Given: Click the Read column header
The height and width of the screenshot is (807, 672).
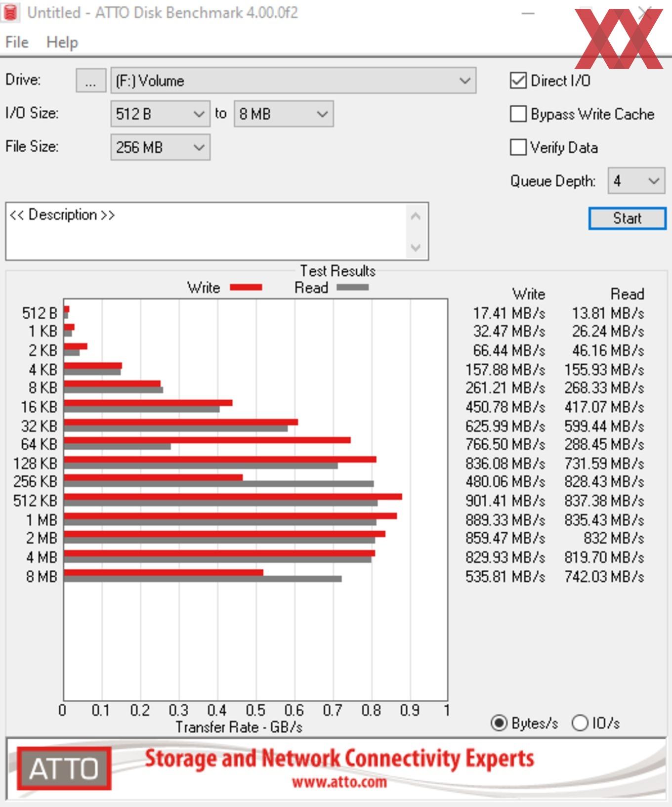Looking at the screenshot, I should 628,294.
